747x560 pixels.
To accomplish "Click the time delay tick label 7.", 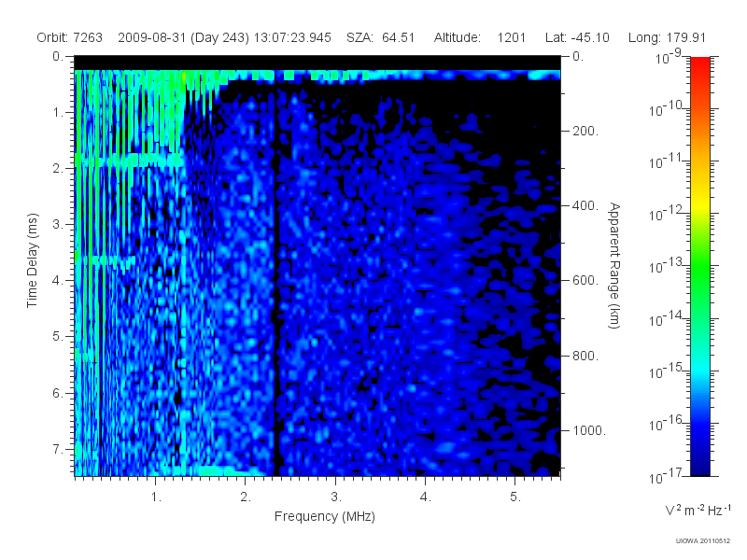I will (x=58, y=449).
